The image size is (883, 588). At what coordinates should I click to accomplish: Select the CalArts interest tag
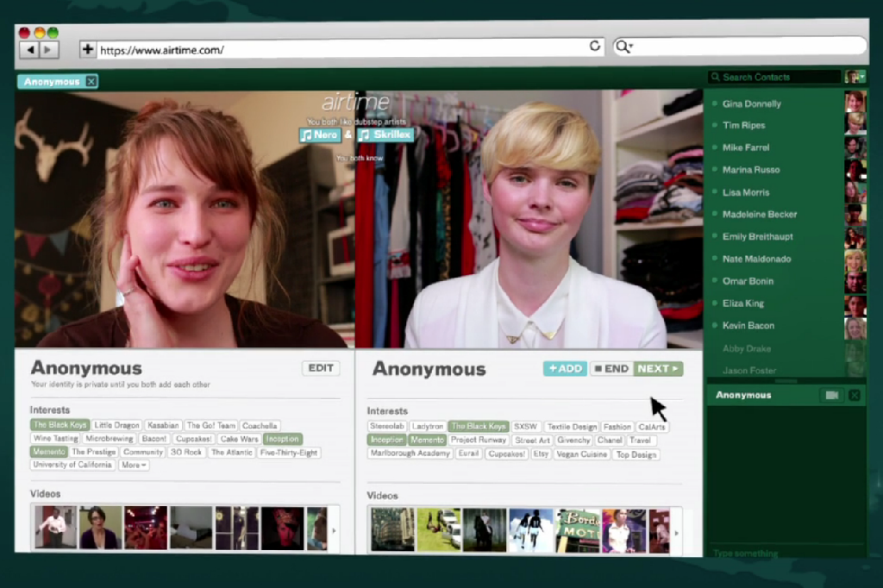point(652,428)
